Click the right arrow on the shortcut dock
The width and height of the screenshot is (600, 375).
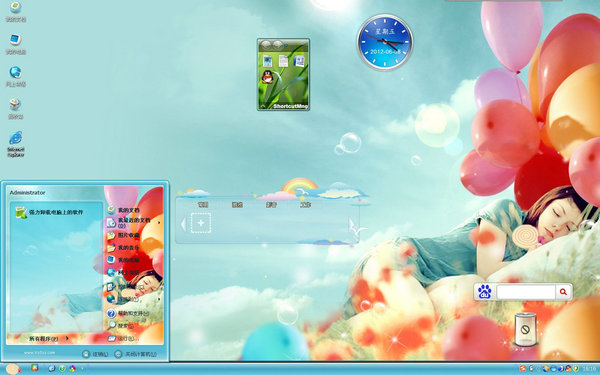point(352,224)
